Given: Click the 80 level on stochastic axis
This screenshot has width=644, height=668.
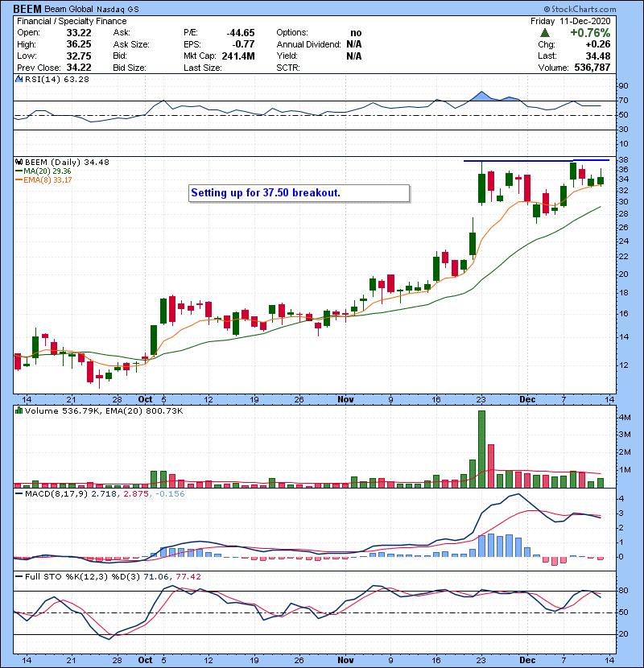Looking at the screenshot, I should 623,591.
